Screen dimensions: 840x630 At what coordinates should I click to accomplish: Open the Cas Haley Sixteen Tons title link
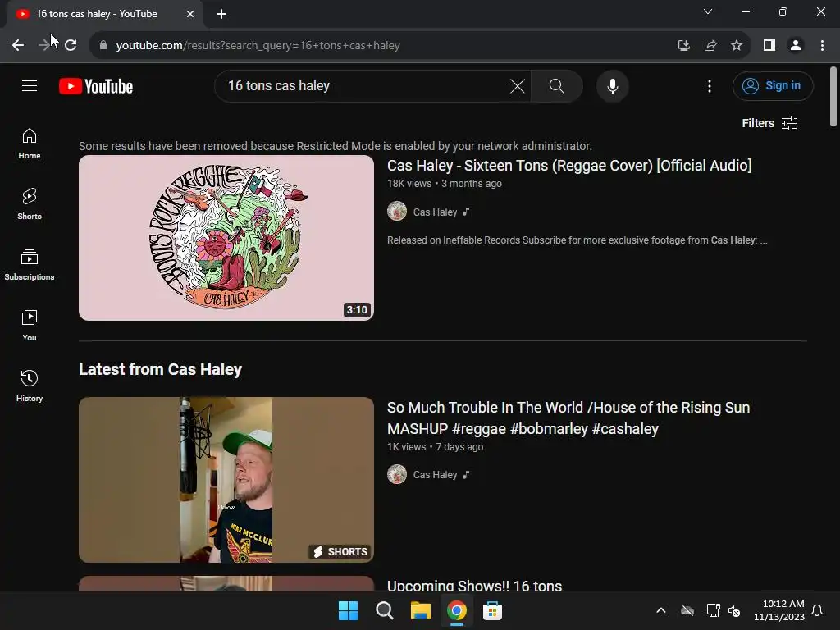(569, 166)
